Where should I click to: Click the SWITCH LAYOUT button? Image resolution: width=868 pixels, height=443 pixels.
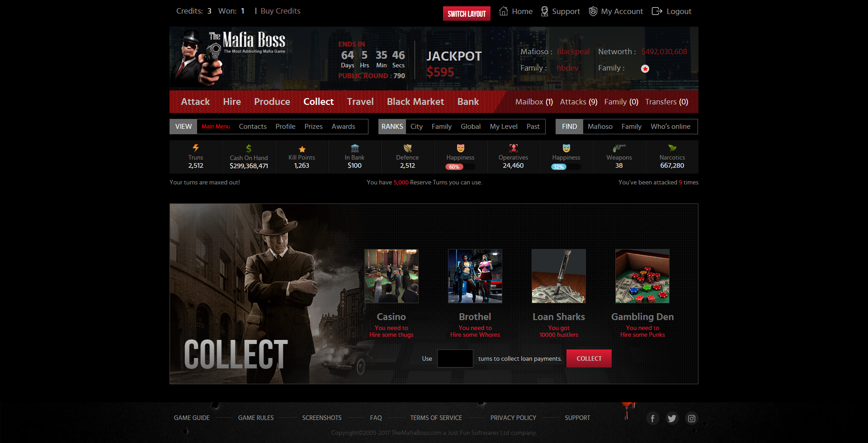tap(467, 14)
